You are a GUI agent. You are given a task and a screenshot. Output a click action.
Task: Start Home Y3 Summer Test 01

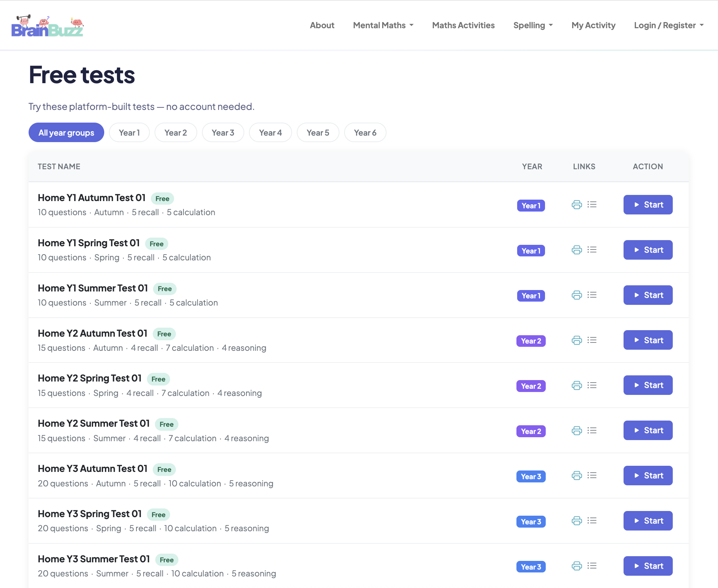click(648, 566)
